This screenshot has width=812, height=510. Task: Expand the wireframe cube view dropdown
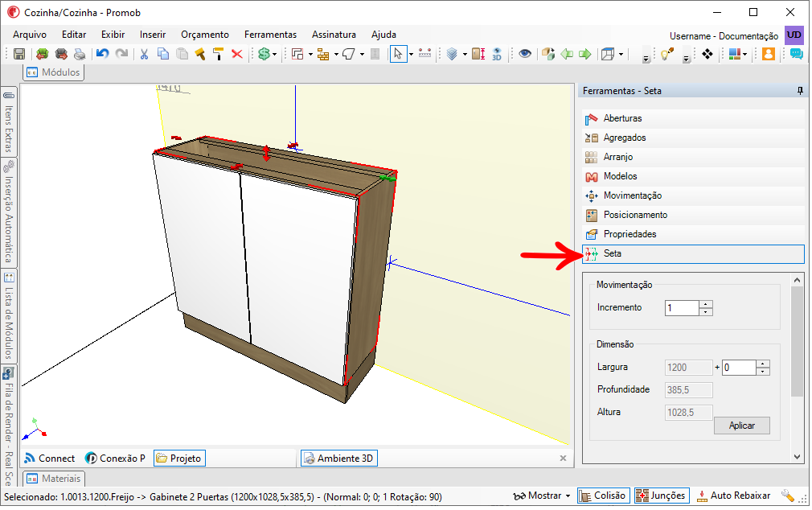point(621,55)
